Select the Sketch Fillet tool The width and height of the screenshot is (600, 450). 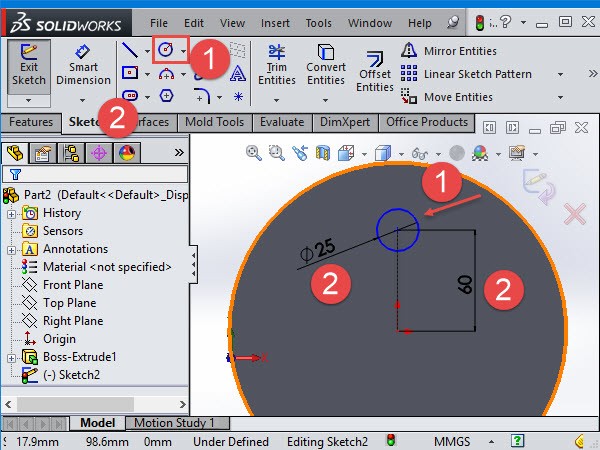coord(203,96)
